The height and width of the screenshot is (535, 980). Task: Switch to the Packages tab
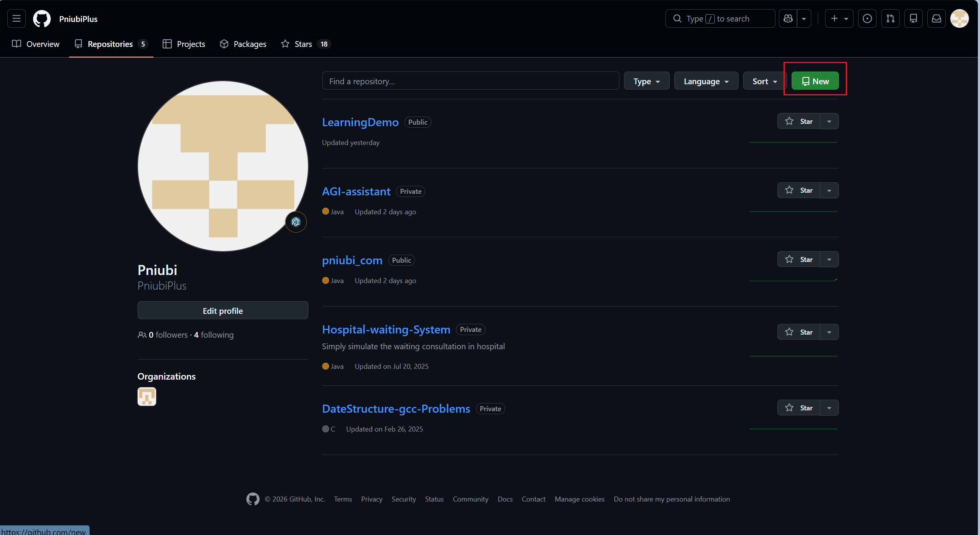click(x=243, y=44)
